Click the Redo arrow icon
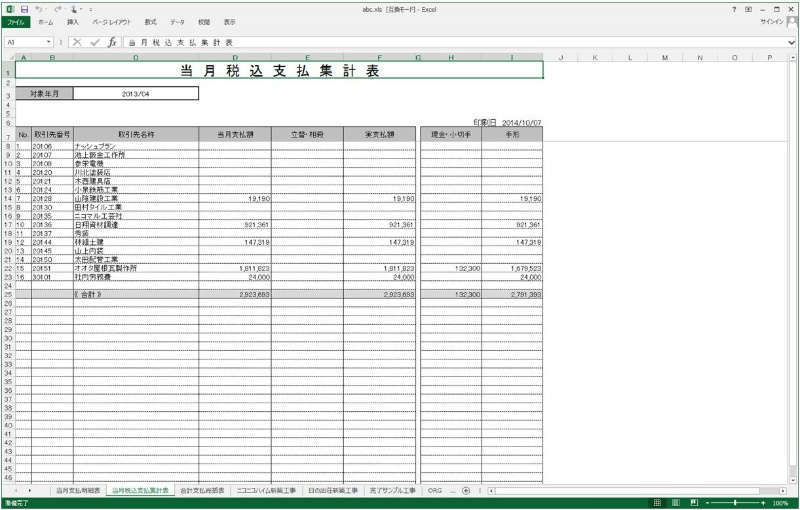Image resolution: width=800 pixels, height=510 pixels. 58,9
